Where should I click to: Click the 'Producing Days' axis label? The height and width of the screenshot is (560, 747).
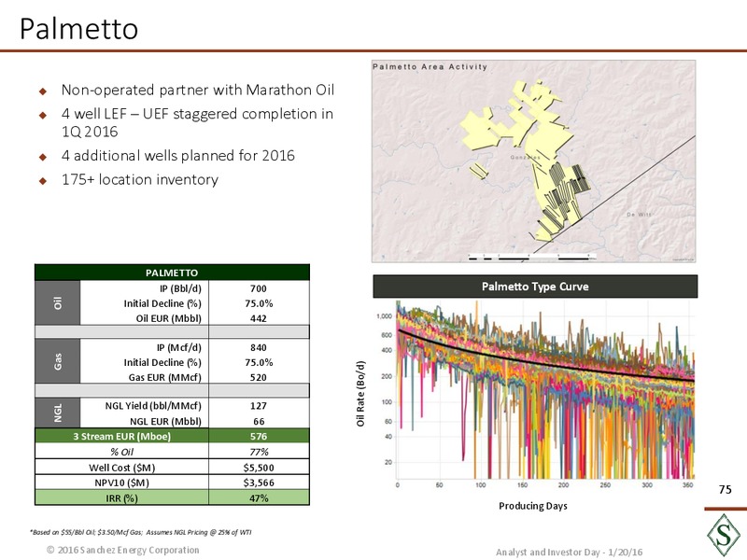533,506
